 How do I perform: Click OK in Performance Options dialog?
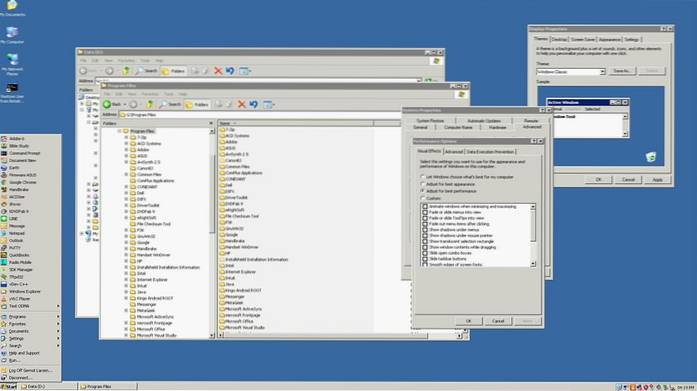click(469, 321)
